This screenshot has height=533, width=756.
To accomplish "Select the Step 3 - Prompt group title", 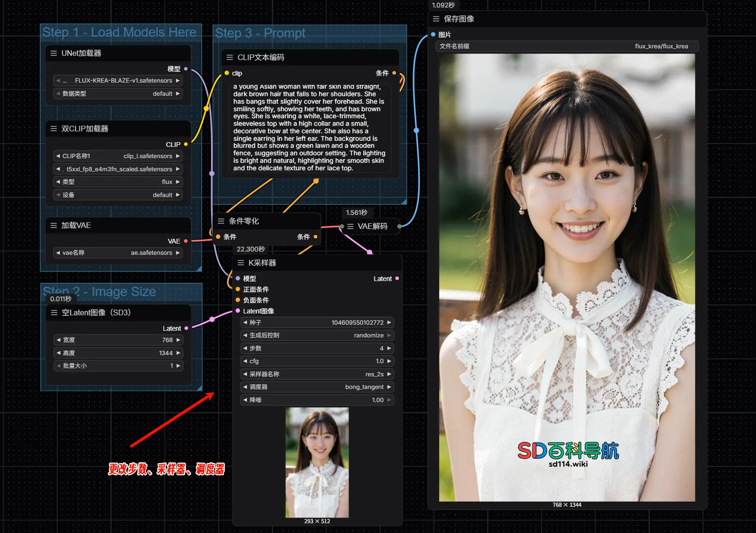I will tap(260, 33).
